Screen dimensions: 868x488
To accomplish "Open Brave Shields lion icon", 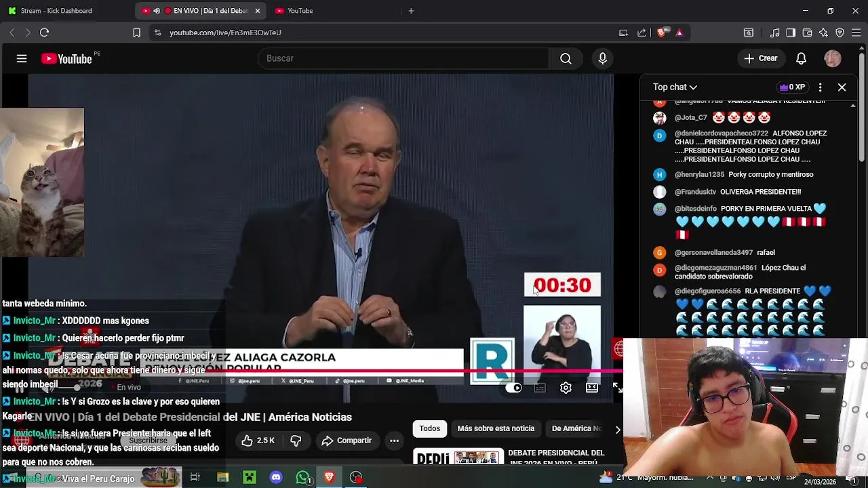I will click(x=662, y=33).
